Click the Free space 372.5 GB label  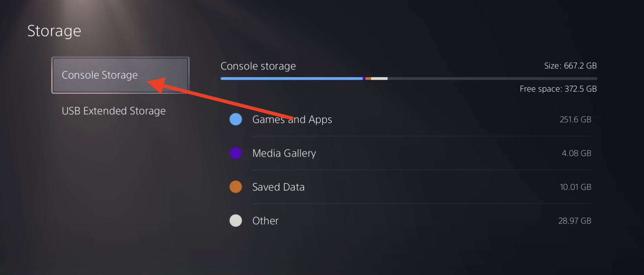click(x=558, y=89)
